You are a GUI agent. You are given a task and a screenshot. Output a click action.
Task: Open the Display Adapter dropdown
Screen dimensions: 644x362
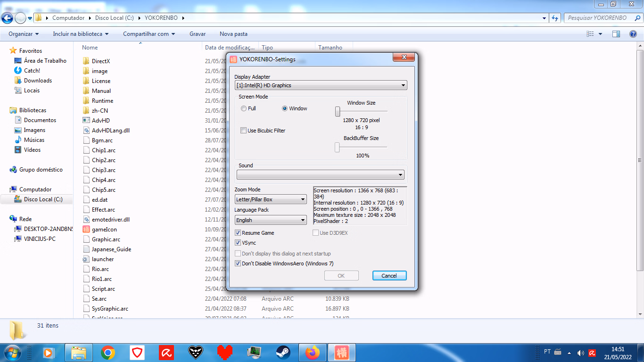tap(321, 85)
